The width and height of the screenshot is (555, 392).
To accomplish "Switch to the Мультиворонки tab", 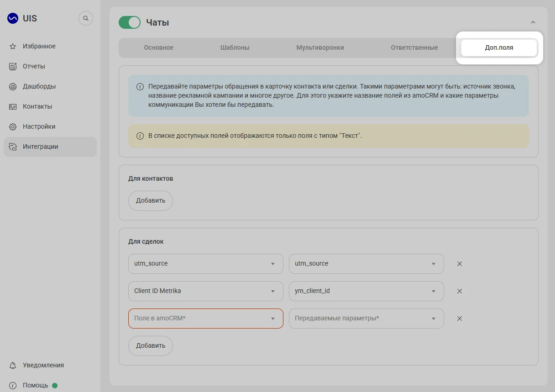I will (x=320, y=47).
